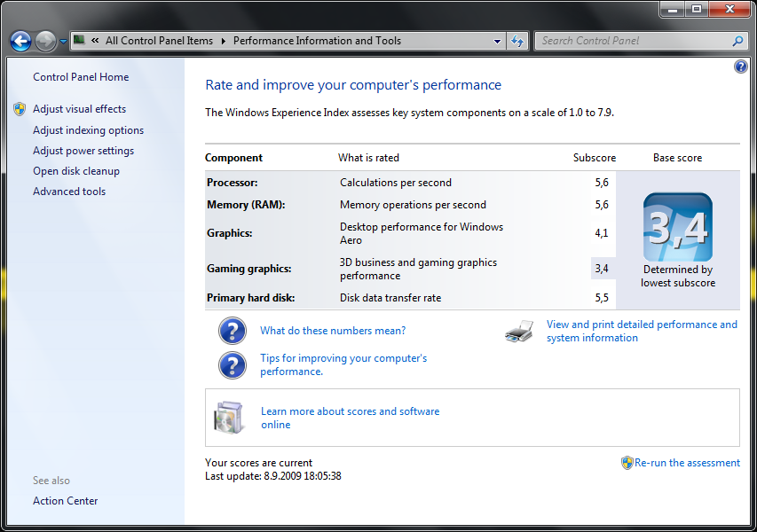
Task: Click Re-run the assessment
Action: tap(687, 462)
